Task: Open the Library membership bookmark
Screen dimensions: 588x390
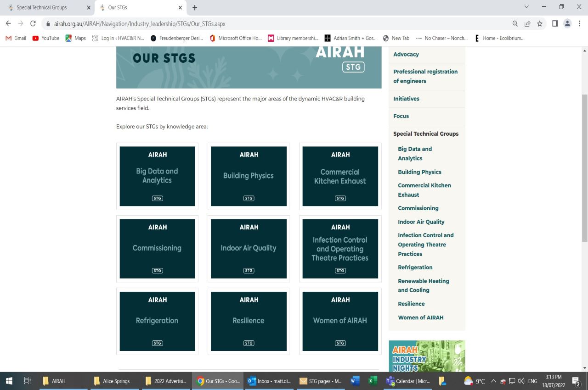Action: tap(293, 38)
